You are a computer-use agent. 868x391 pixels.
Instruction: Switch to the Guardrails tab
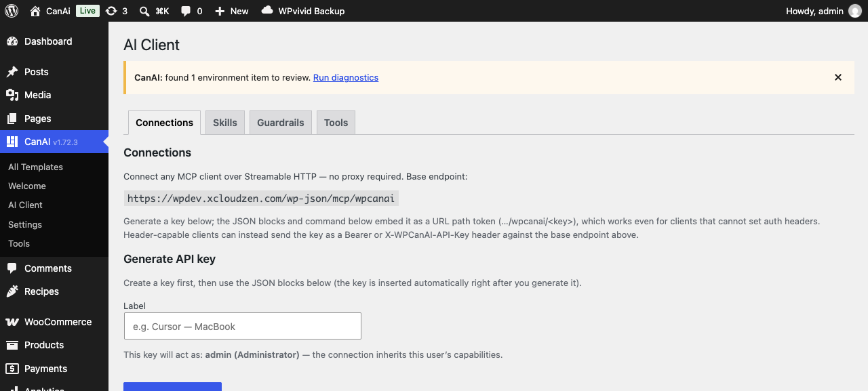point(281,123)
